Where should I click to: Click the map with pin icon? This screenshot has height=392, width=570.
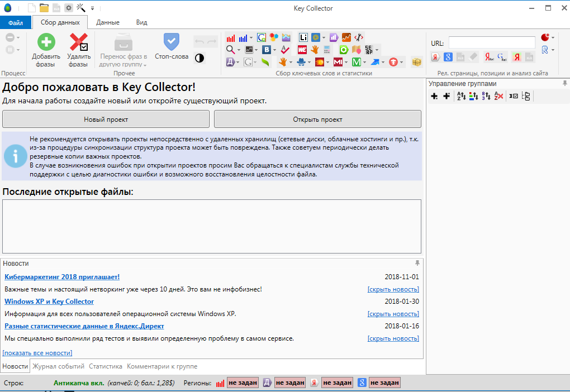[357, 50]
